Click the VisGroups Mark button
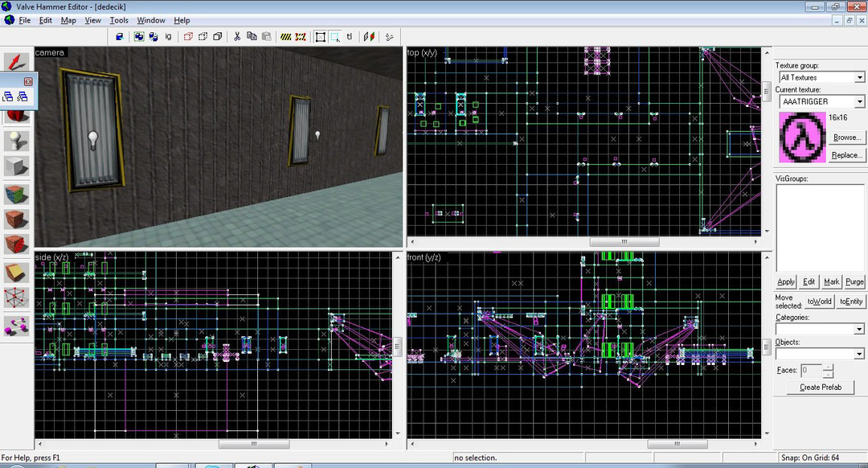 pos(832,281)
